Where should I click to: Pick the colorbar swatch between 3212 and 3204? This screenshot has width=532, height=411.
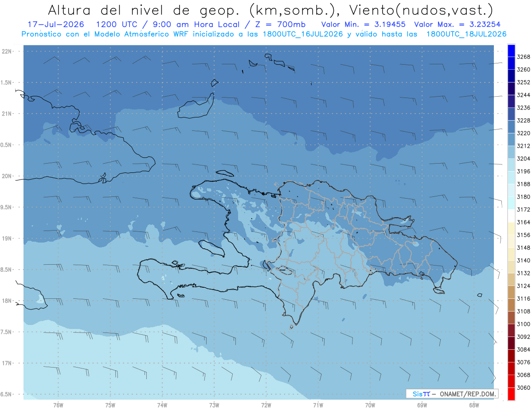click(511, 153)
